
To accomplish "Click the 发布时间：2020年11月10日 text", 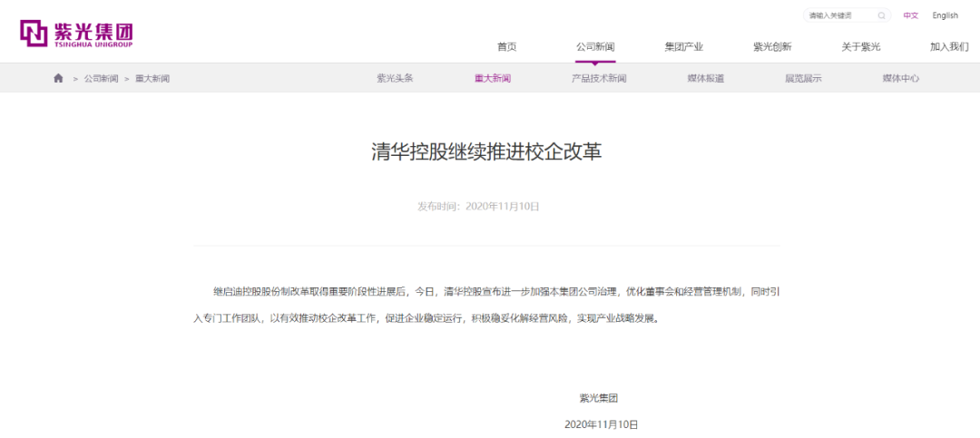I will tap(478, 207).
